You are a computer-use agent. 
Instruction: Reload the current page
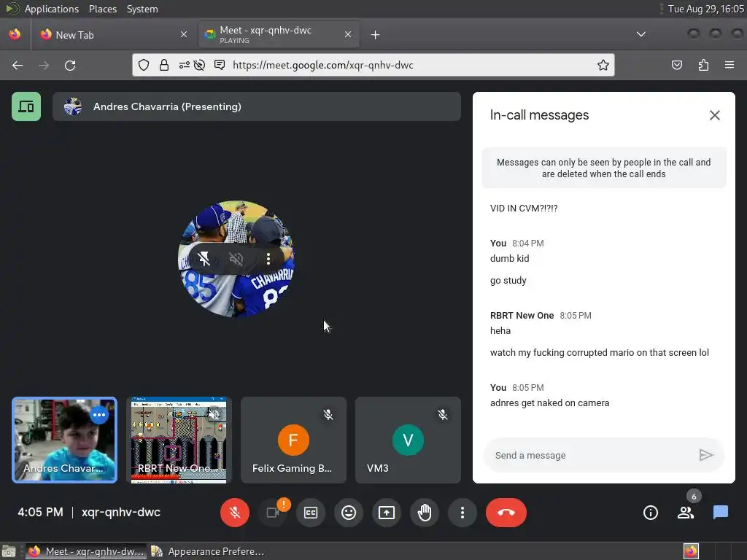coord(70,65)
